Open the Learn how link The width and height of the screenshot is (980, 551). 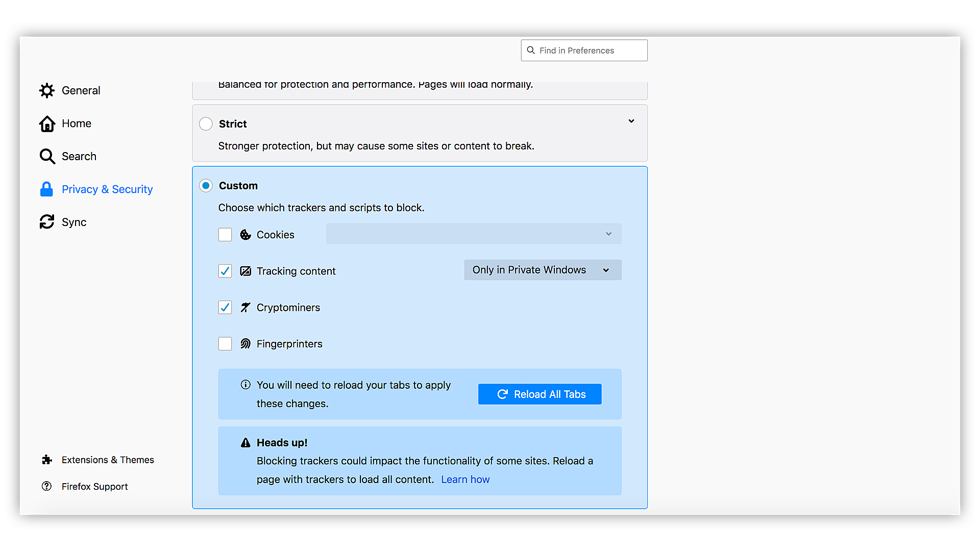click(x=465, y=480)
